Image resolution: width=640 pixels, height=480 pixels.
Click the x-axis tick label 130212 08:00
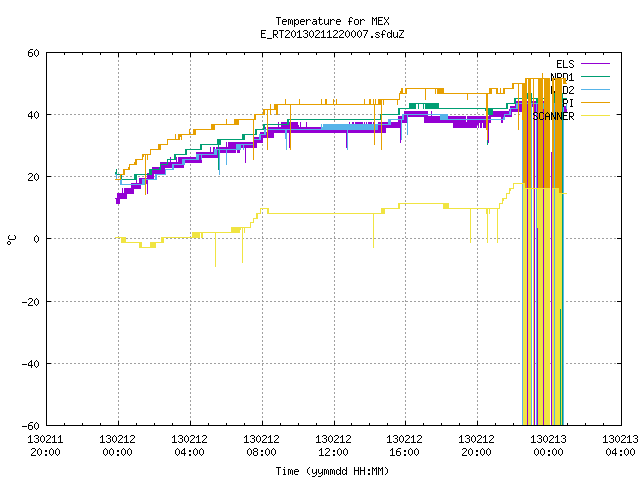[261, 446]
